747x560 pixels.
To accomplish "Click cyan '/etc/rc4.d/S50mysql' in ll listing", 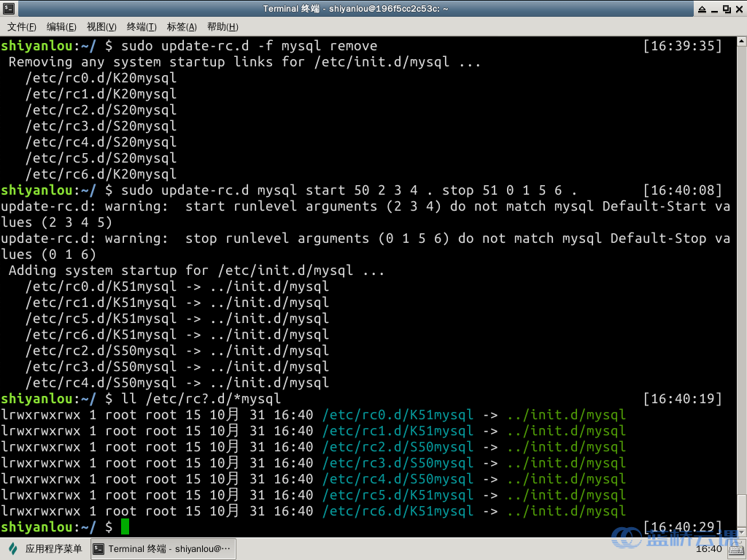I will (x=398, y=479).
